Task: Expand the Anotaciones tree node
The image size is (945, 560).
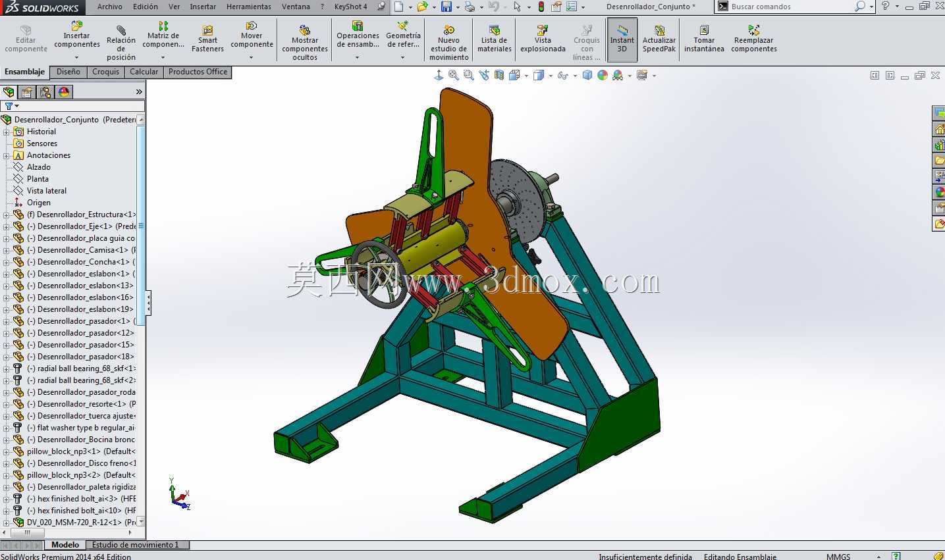Action: tap(7, 155)
